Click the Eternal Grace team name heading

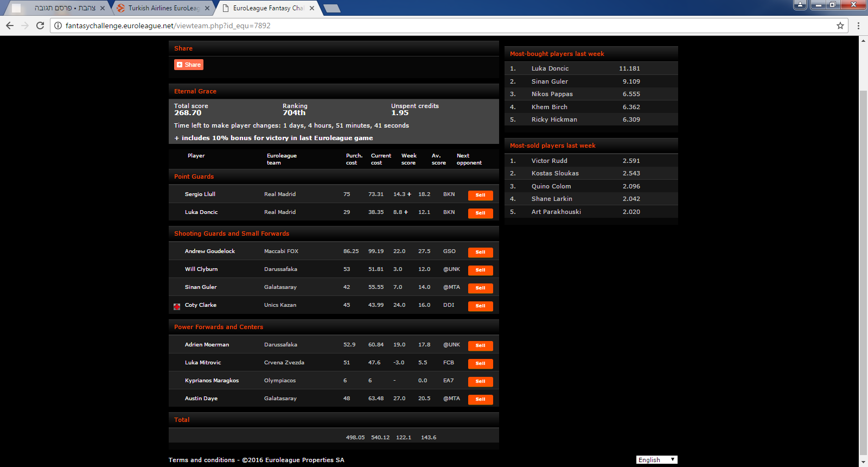(x=195, y=91)
